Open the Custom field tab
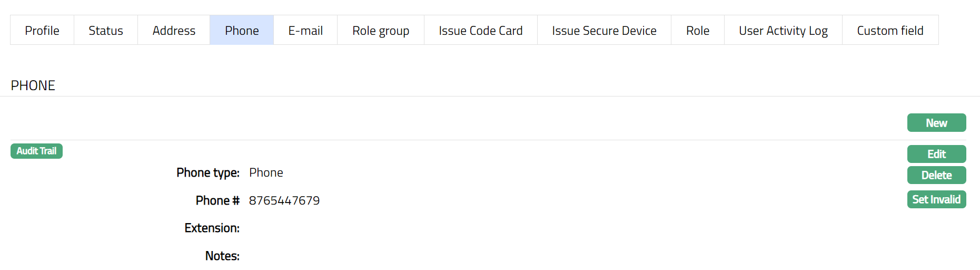 click(890, 31)
